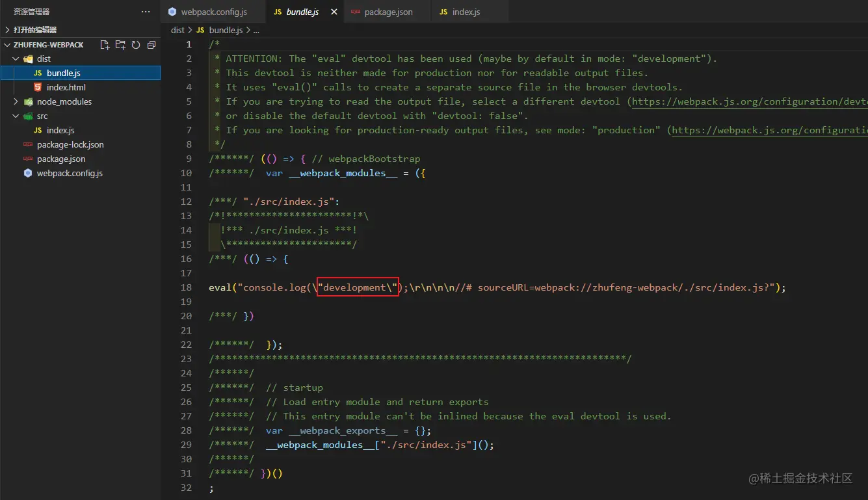Collapse all folders in explorer
The width and height of the screenshot is (868, 500).
point(151,45)
